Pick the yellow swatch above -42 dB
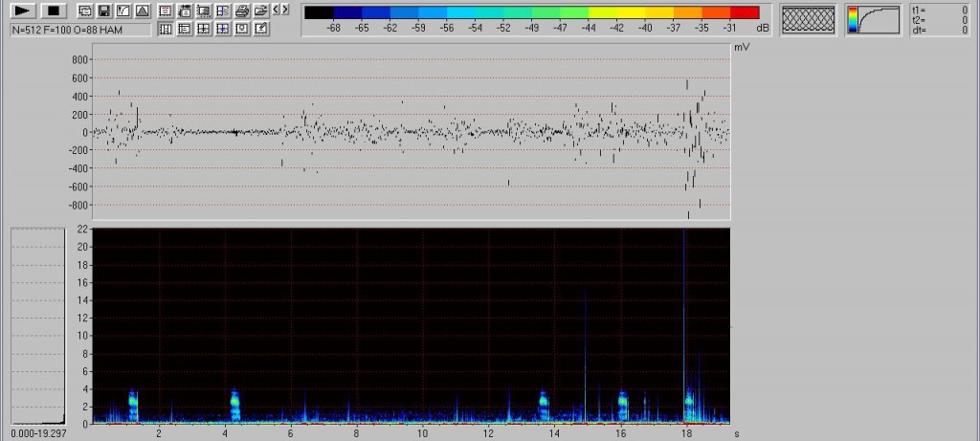The height and width of the screenshot is (441, 980). [632, 12]
